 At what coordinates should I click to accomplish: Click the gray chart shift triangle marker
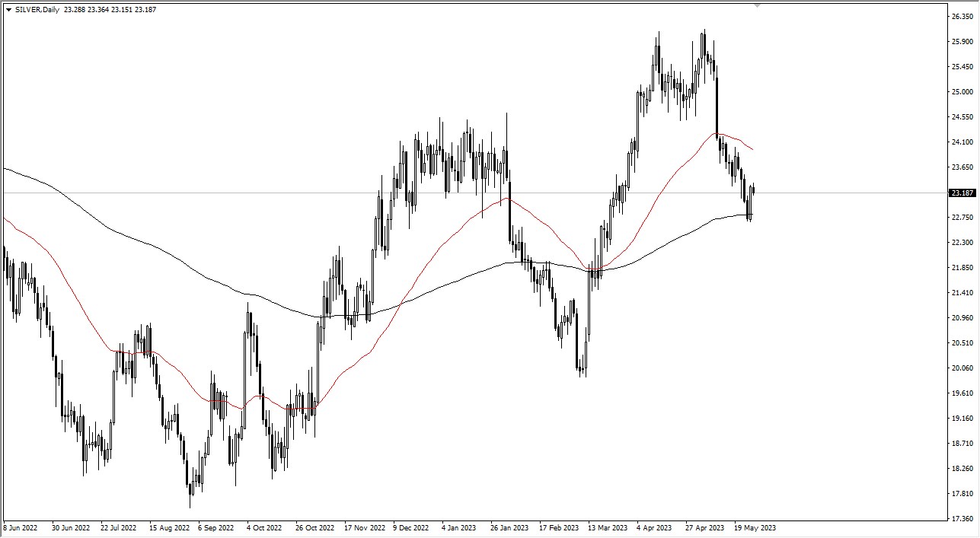pos(757,5)
